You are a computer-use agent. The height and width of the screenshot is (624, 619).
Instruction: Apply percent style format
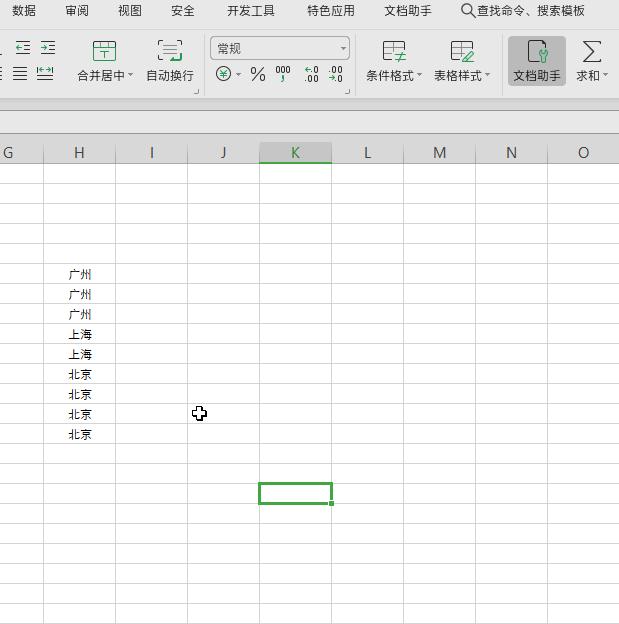pos(258,74)
